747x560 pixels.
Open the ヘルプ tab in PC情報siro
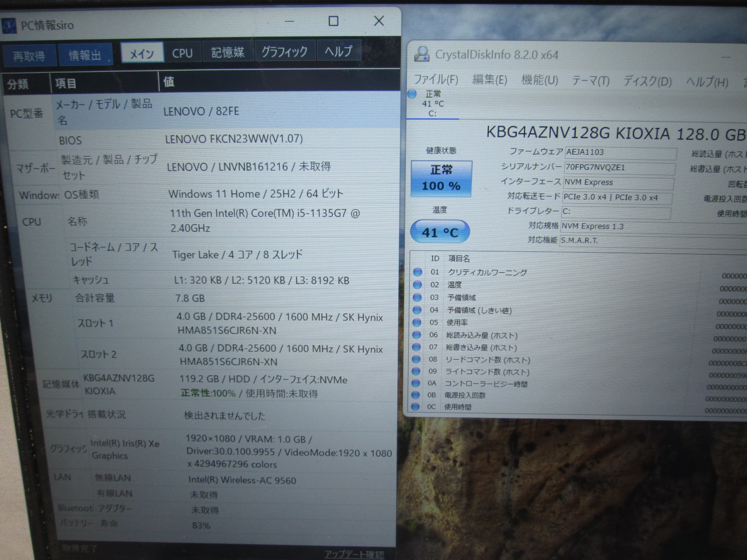(x=338, y=50)
